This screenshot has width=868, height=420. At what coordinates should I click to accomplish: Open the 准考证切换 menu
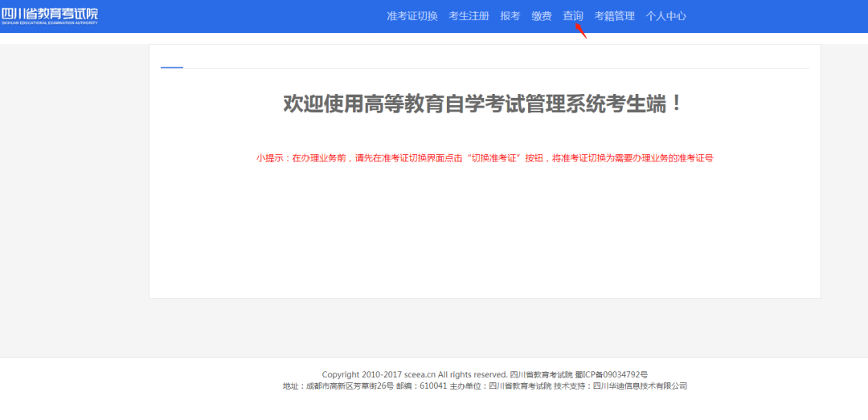pos(412,16)
